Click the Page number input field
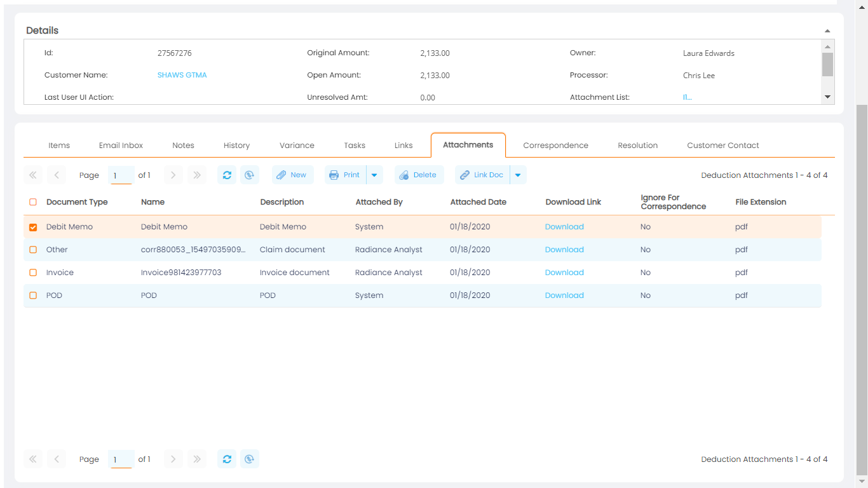This screenshot has width=868, height=488. point(121,175)
